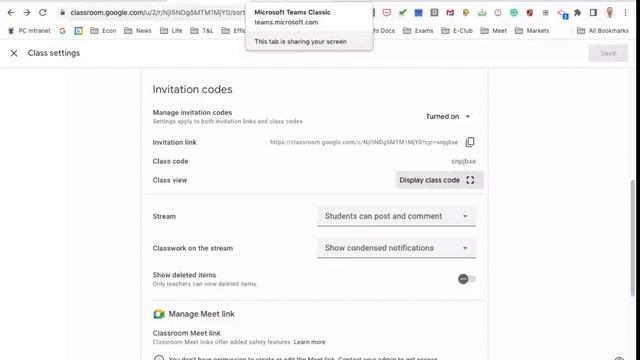Open the Chrome three-dot menu
Image resolution: width=640 pixels, height=360 pixels.
pos(626,13)
